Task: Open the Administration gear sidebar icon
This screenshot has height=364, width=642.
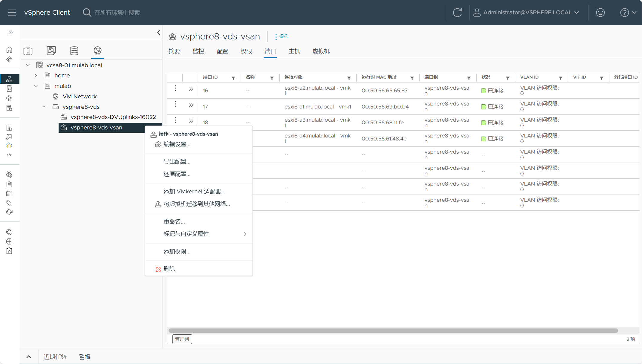Action: (9, 175)
